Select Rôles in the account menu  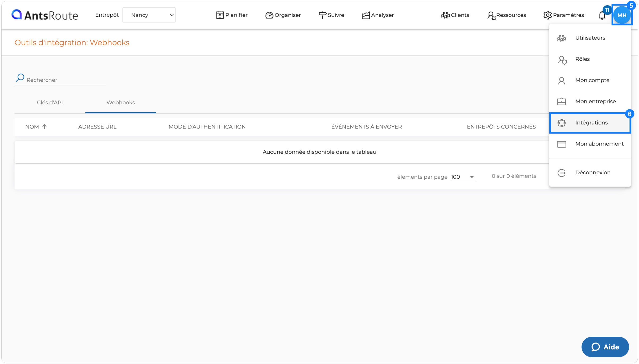[590, 59]
